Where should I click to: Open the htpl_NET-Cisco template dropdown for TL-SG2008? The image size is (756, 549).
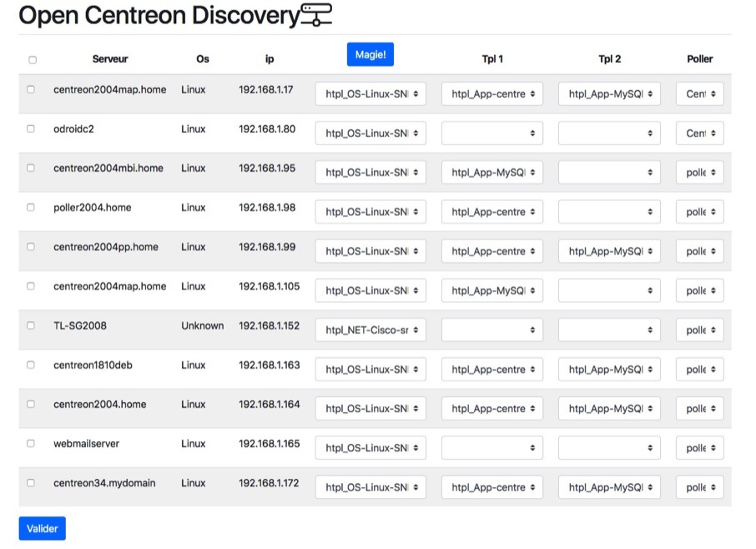click(x=370, y=330)
